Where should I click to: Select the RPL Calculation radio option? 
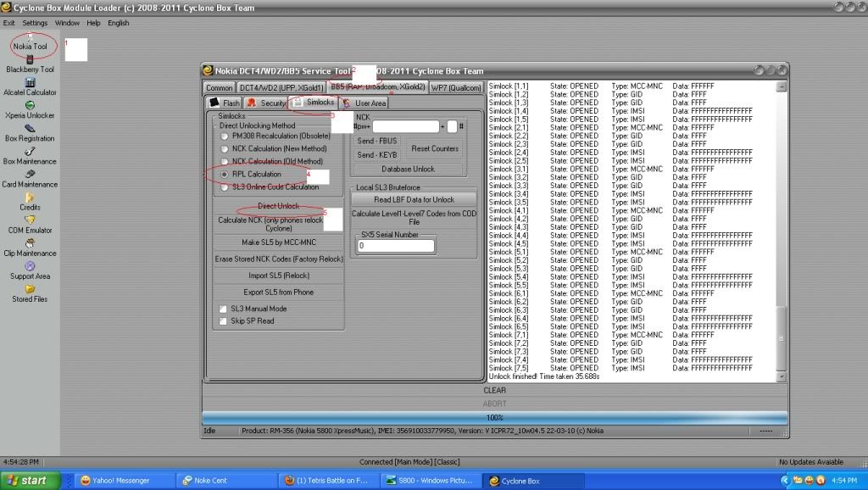[x=225, y=174]
